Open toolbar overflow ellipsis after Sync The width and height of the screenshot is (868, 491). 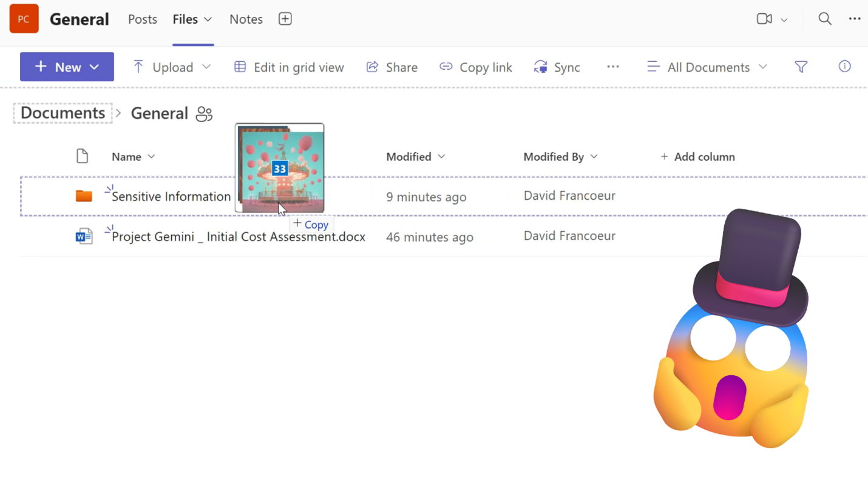coord(613,67)
